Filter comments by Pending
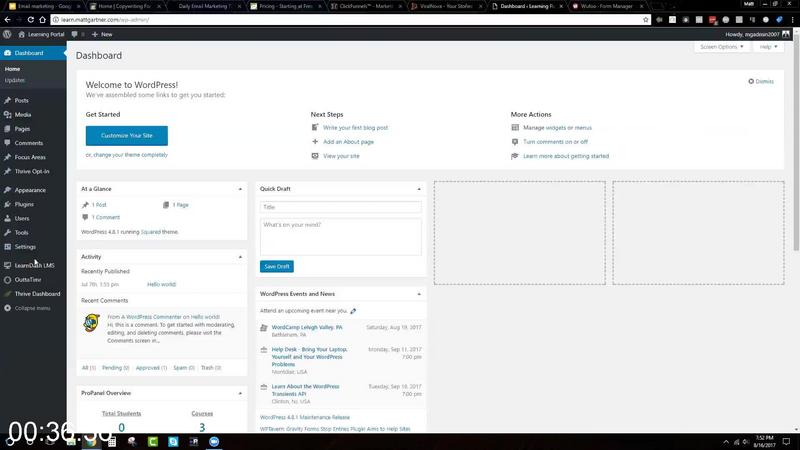Screen dimensions: 800x450 [115, 368]
